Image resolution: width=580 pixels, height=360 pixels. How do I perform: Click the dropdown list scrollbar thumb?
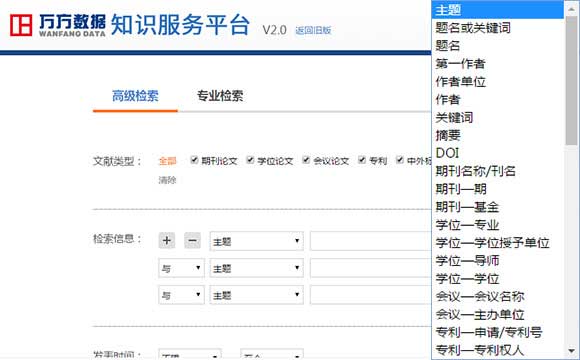coord(571,80)
